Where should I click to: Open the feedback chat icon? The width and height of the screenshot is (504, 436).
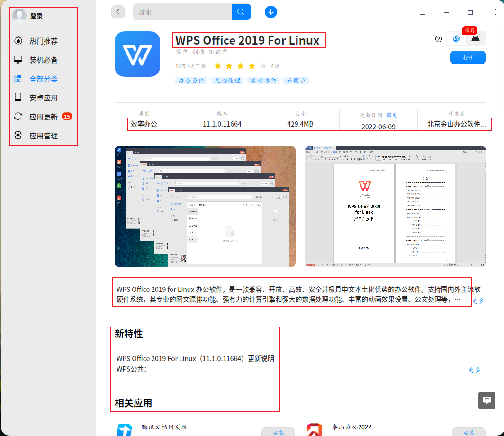click(x=486, y=400)
